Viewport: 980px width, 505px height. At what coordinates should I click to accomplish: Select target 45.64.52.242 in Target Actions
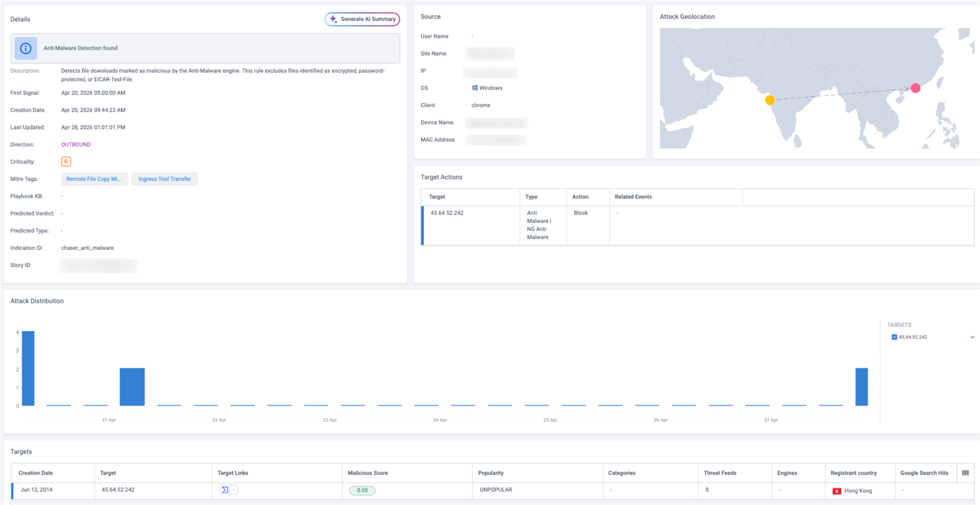point(447,213)
